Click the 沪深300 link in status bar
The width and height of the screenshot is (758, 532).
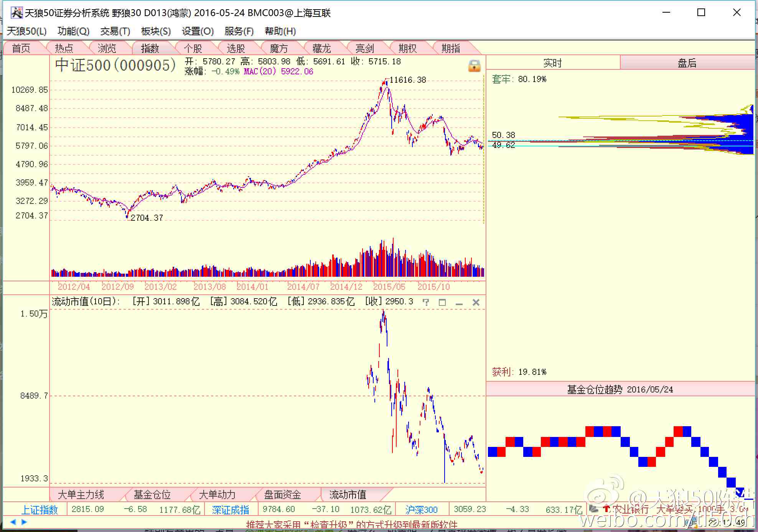click(421, 510)
